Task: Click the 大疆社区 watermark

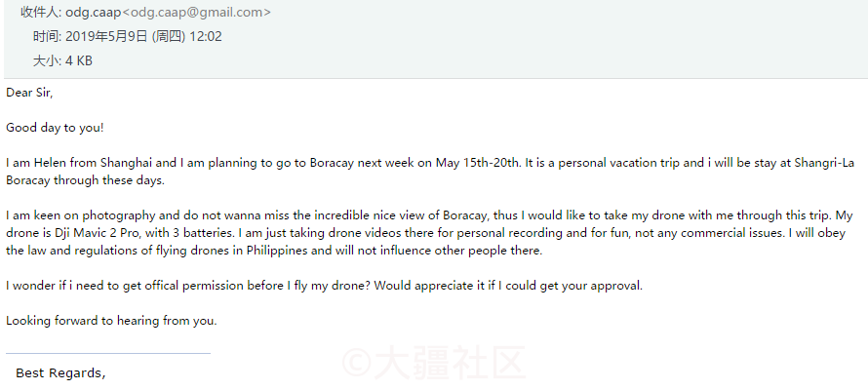Action: (x=433, y=363)
